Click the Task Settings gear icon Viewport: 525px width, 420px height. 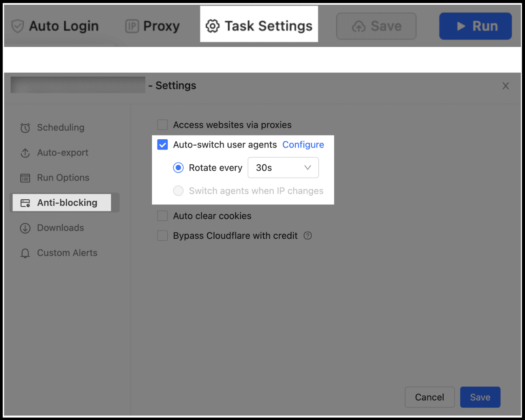tap(212, 26)
